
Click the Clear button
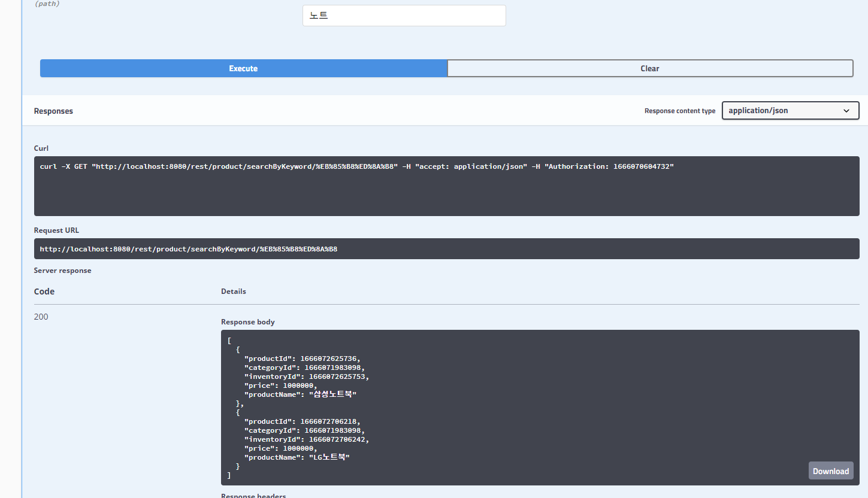[x=649, y=68]
